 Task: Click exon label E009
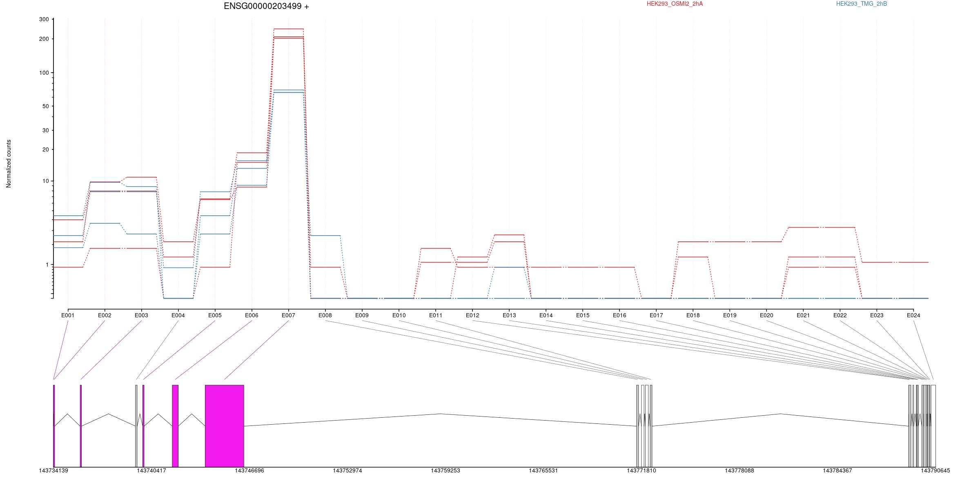pyautogui.click(x=362, y=315)
